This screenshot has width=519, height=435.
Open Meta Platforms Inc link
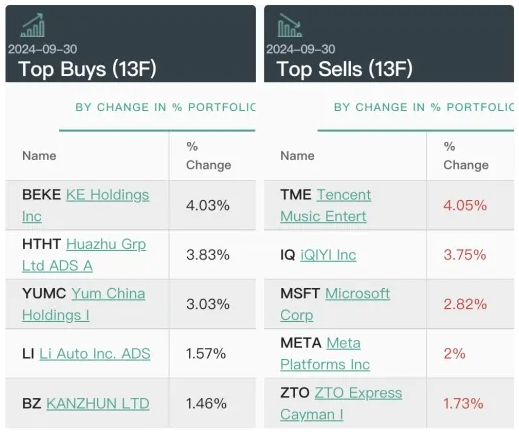click(325, 354)
